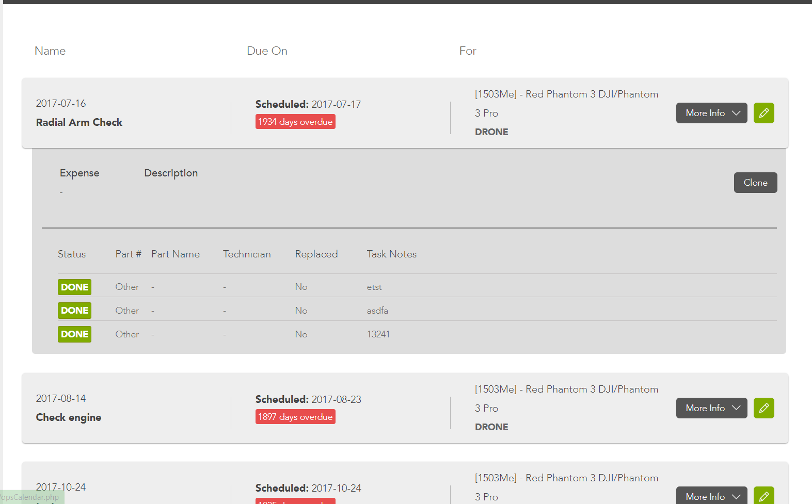
Task: Click the DONE status for task note etst
Action: pos(74,287)
